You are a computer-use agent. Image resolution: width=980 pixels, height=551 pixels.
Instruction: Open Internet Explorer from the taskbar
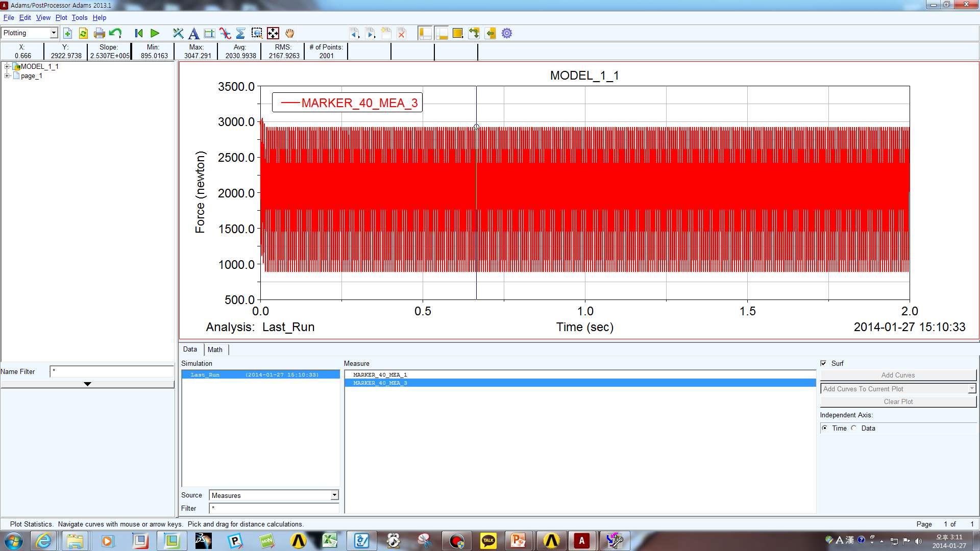pos(43,541)
